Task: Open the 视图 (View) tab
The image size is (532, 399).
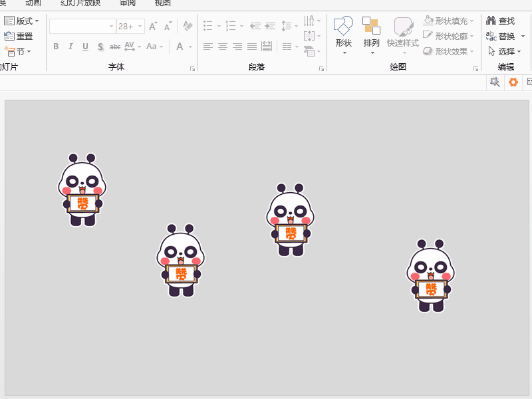Action: pyautogui.click(x=162, y=3)
